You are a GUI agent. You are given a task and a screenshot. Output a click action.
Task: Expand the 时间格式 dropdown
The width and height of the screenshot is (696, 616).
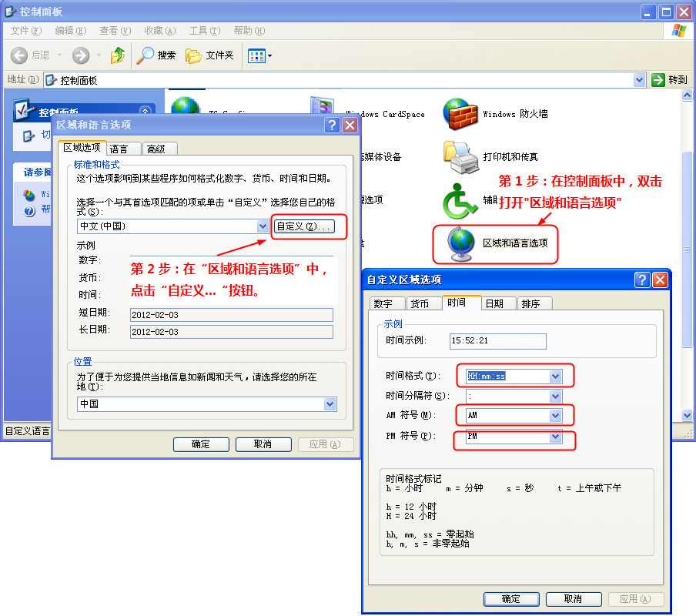pyautogui.click(x=556, y=376)
